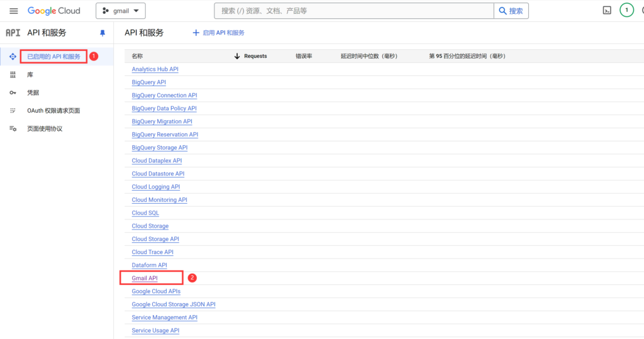The height and width of the screenshot is (339, 644).
Task: Focus the resource search input field
Action: coord(353,11)
